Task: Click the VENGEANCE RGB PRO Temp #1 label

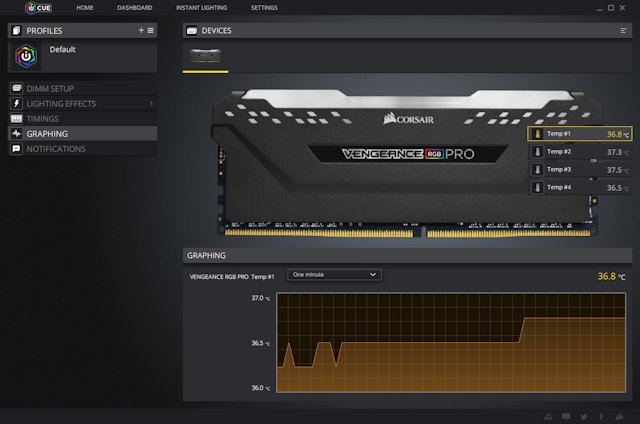Action: (x=232, y=277)
